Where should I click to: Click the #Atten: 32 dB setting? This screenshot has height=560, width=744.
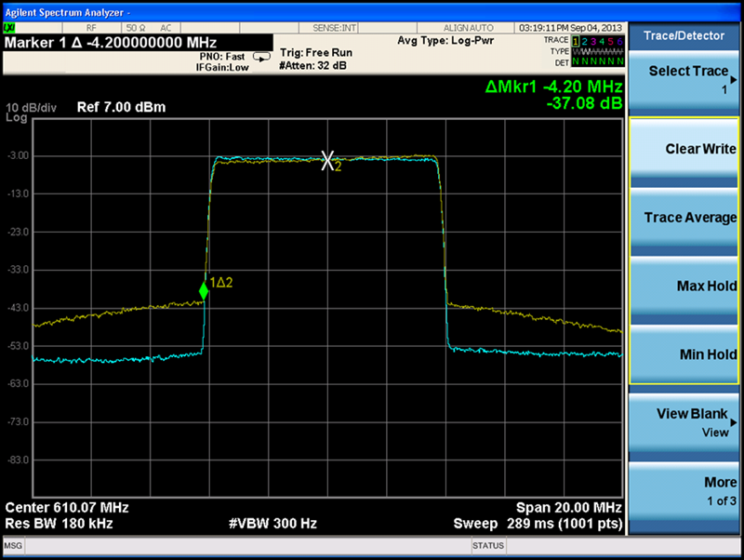click(312, 65)
